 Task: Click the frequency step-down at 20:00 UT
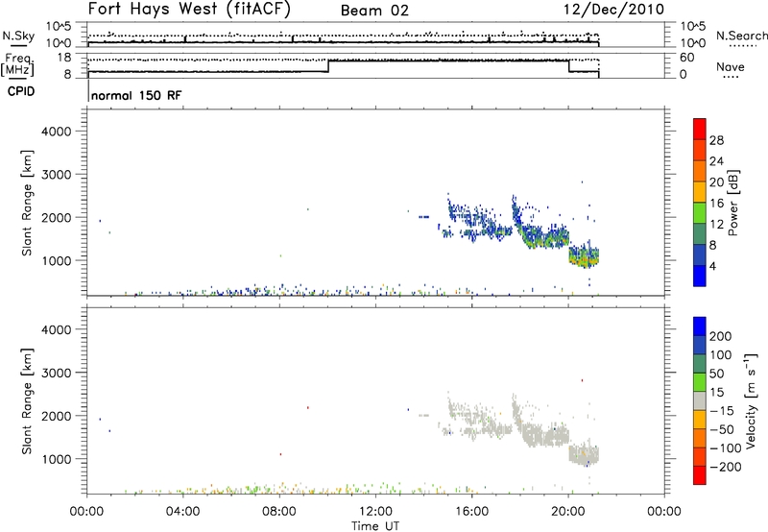568,66
